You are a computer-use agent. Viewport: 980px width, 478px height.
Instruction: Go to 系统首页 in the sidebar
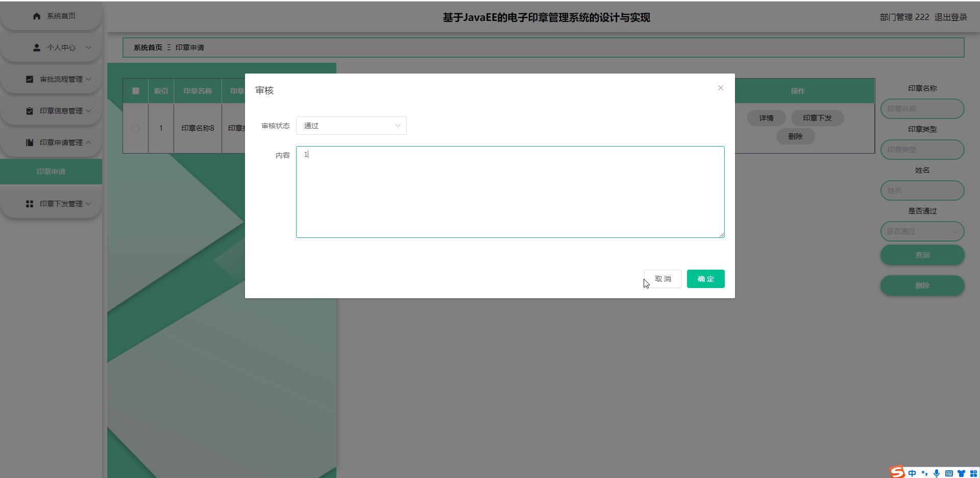point(51,16)
